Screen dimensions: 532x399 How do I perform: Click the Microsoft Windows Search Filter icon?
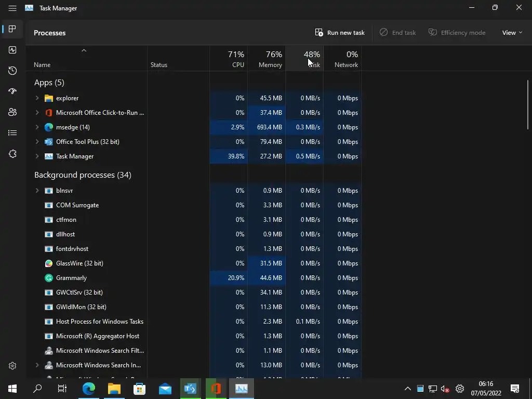tap(49, 351)
